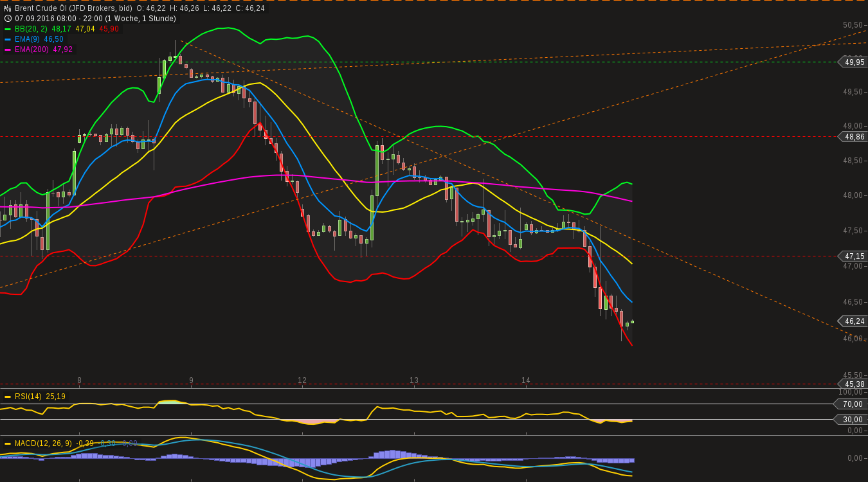Click the red line price tag "47,15"
Image resolution: width=868 pixels, height=482 pixels.
pos(853,256)
